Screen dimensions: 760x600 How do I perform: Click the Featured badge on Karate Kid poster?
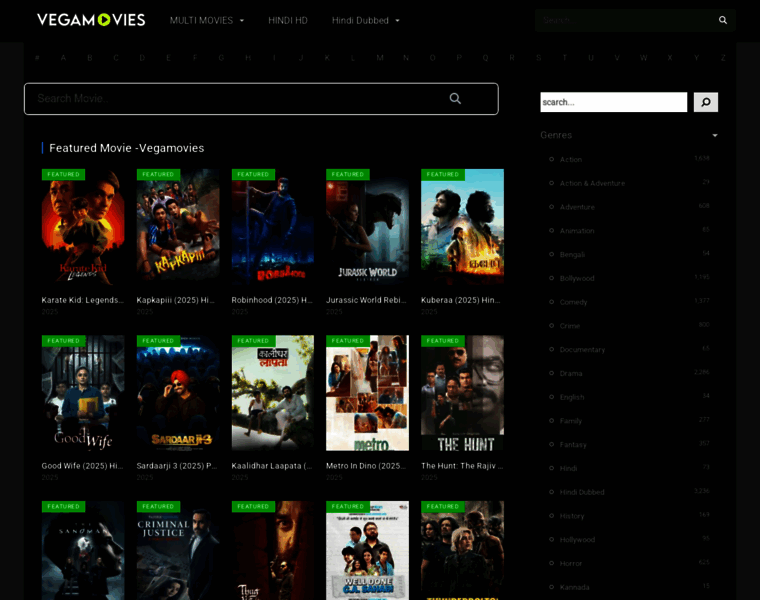click(63, 174)
